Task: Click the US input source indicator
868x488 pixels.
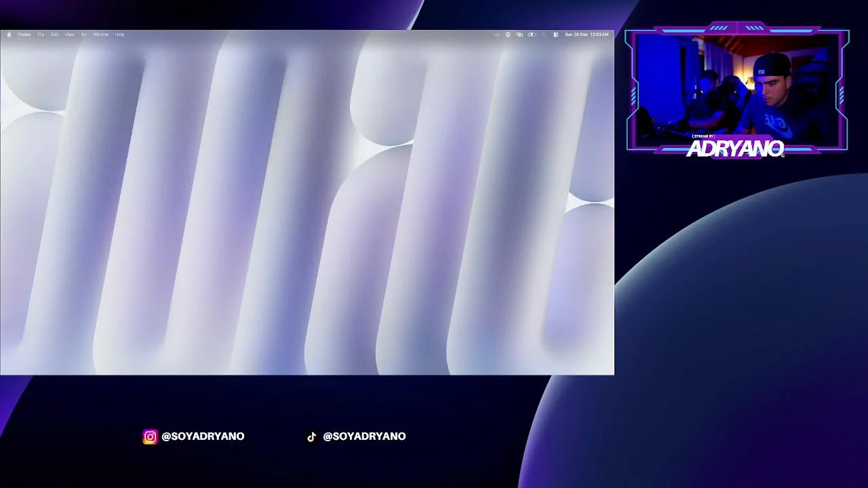Action: pyautogui.click(x=496, y=35)
